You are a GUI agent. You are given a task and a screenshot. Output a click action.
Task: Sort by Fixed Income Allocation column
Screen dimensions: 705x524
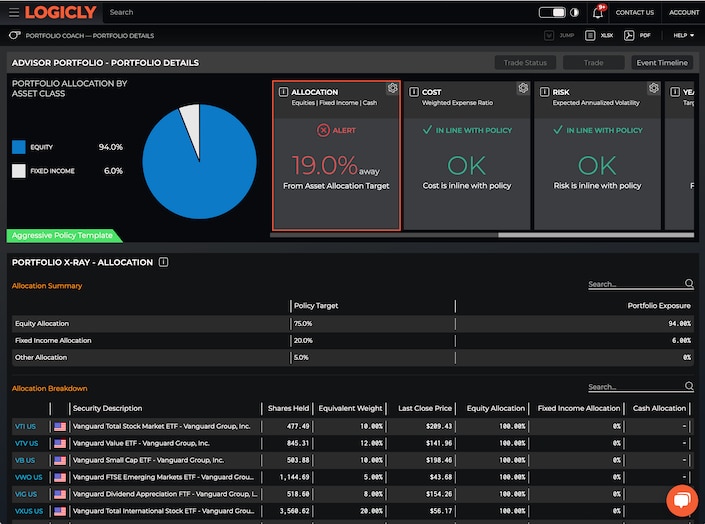(579, 408)
